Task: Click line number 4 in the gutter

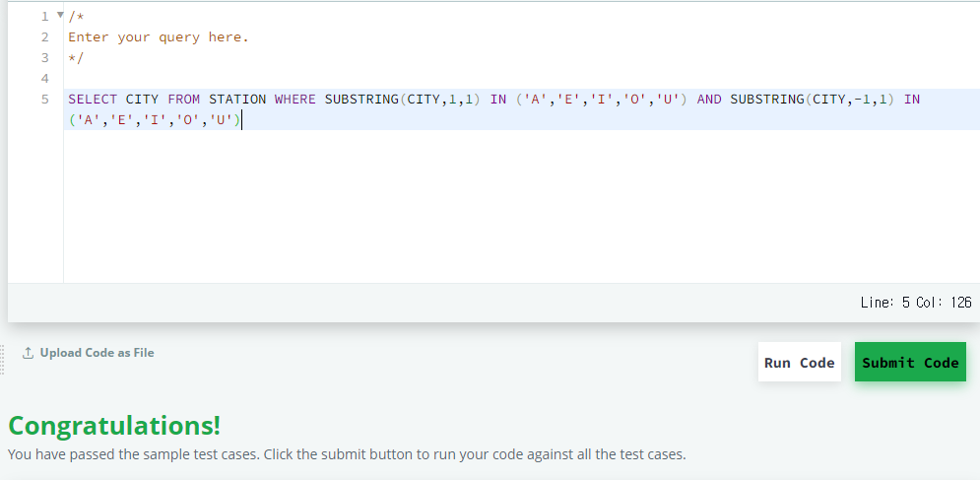Action: point(44,78)
